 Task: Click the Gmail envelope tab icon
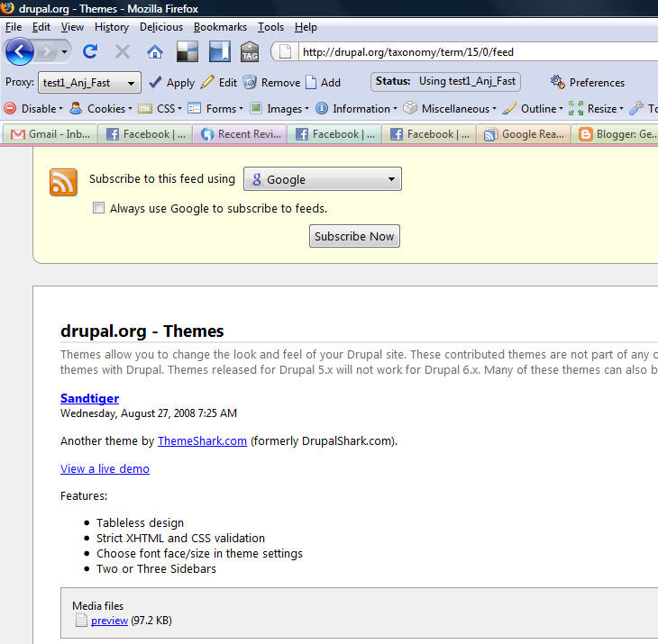tap(18, 134)
